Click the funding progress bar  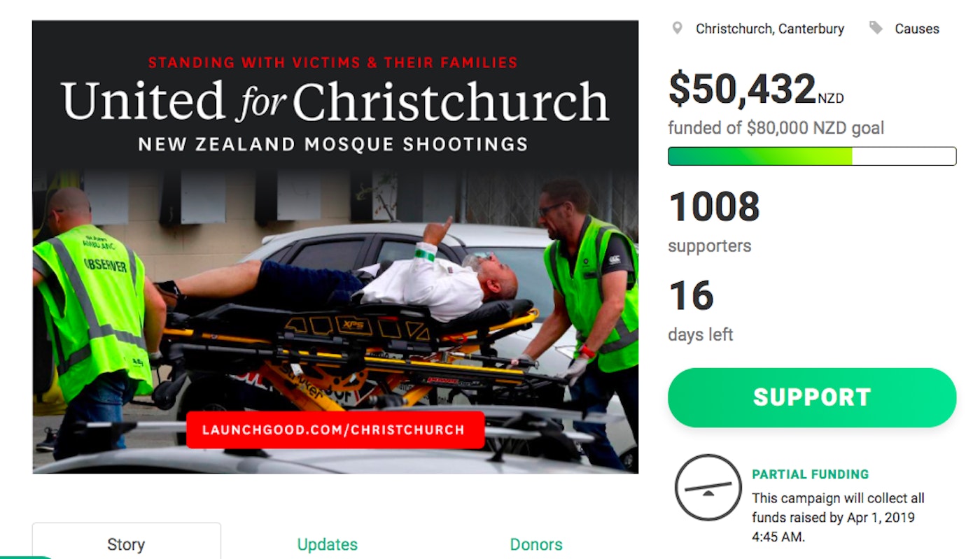[812, 156]
